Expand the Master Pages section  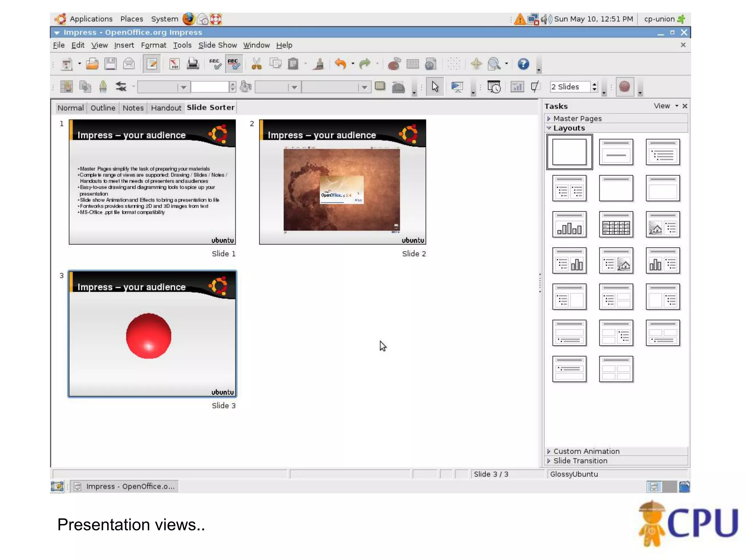click(577, 118)
